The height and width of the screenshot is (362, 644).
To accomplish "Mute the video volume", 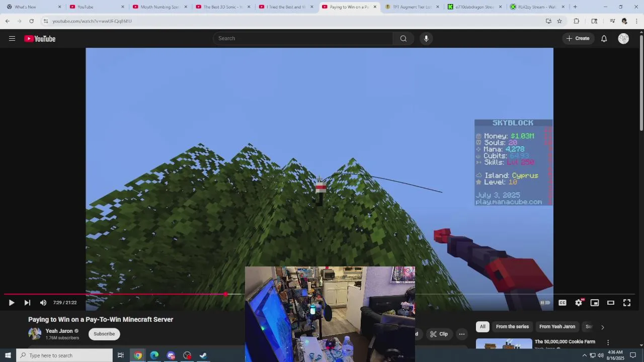I will click(43, 303).
